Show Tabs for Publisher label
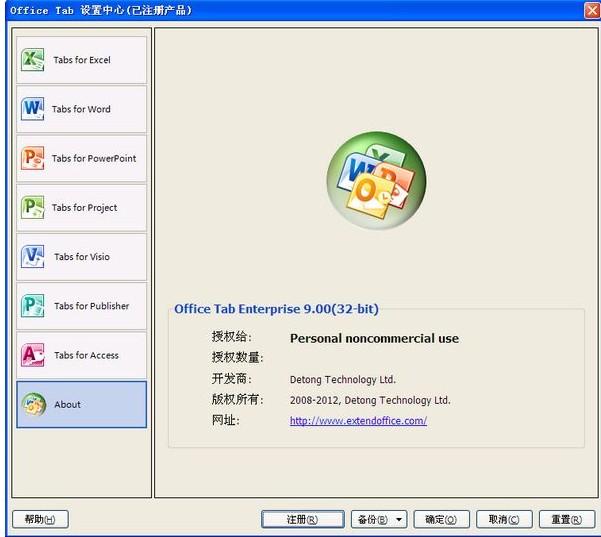Screen dimensions: 601x537 coord(92,306)
